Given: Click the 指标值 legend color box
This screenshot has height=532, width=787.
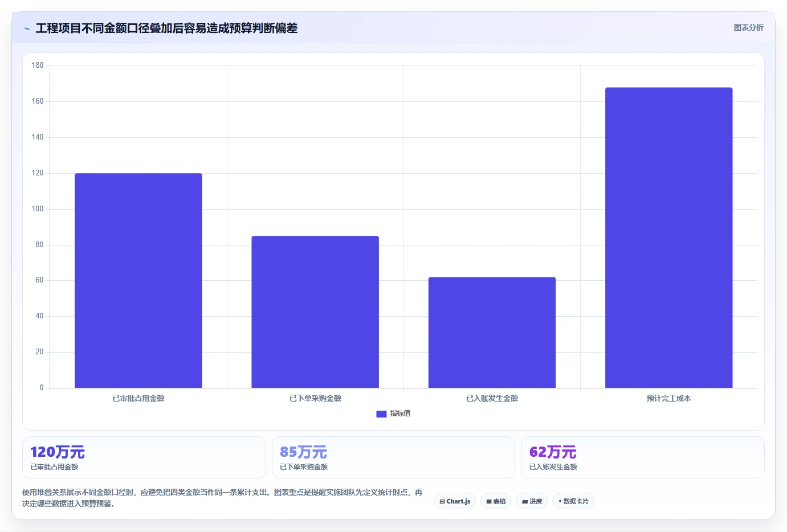Looking at the screenshot, I should click(x=381, y=414).
